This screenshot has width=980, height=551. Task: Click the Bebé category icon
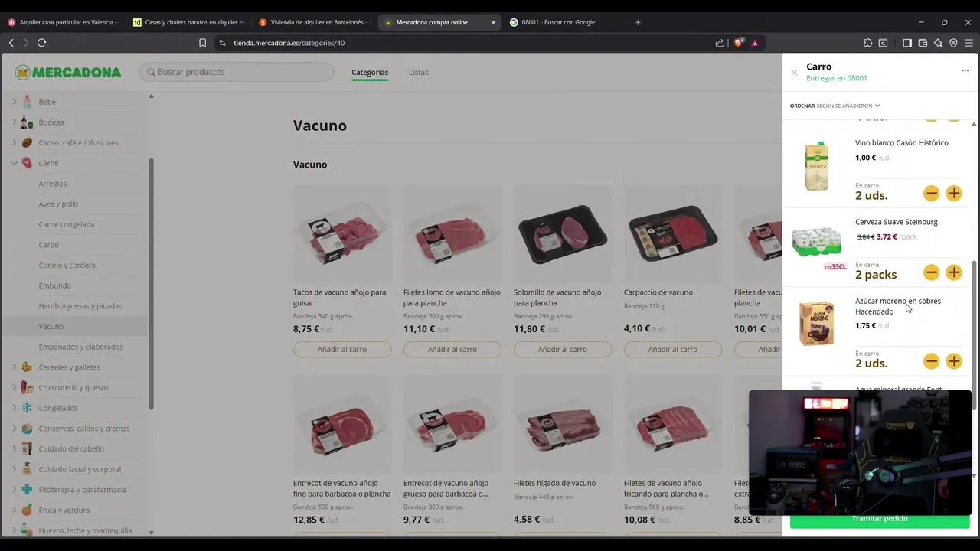click(x=28, y=102)
